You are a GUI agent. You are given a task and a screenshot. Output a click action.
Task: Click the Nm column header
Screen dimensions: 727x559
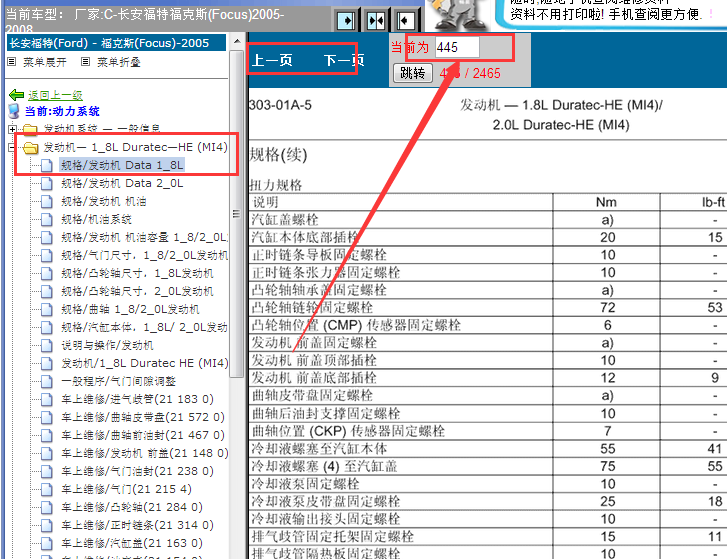point(606,202)
